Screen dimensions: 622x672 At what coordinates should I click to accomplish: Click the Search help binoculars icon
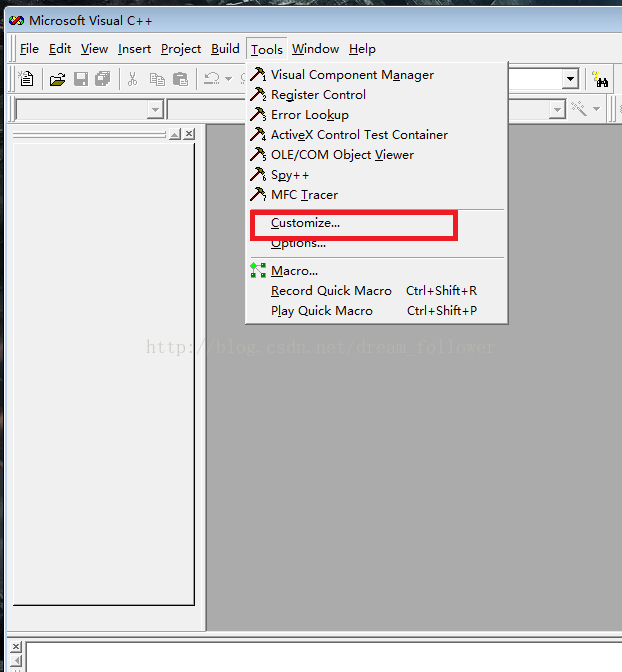click(x=600, y=79)
